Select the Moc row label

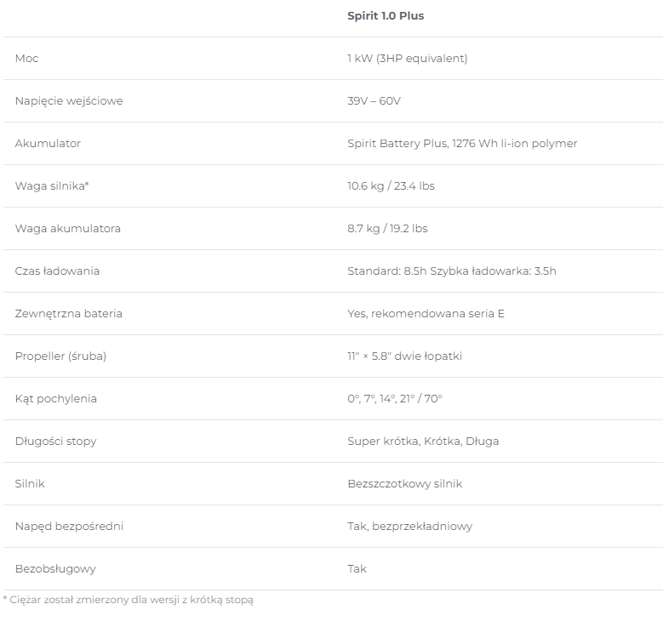click(x=26, y=59)
